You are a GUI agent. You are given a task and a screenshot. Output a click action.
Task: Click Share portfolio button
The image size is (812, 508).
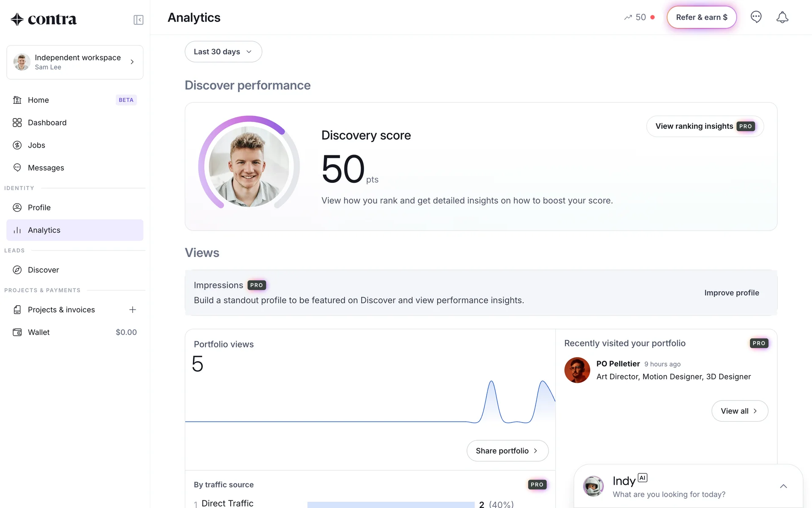tap(507, 451)
